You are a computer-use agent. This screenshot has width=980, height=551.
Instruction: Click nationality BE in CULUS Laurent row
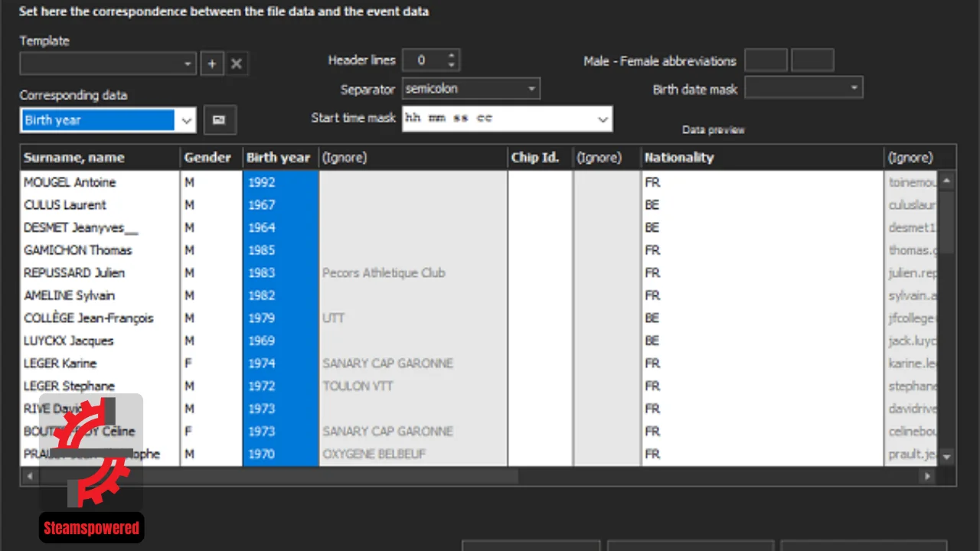(x=762, y=205)
